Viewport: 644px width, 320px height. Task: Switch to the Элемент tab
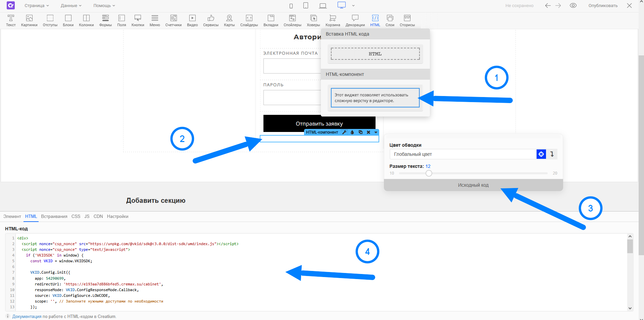12,217
